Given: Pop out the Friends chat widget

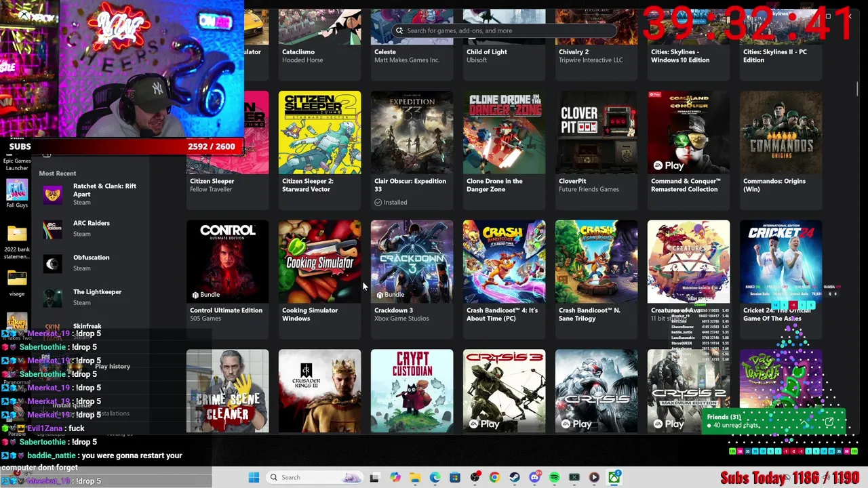Looking at the screenshot, I should (x=829, y=422).
